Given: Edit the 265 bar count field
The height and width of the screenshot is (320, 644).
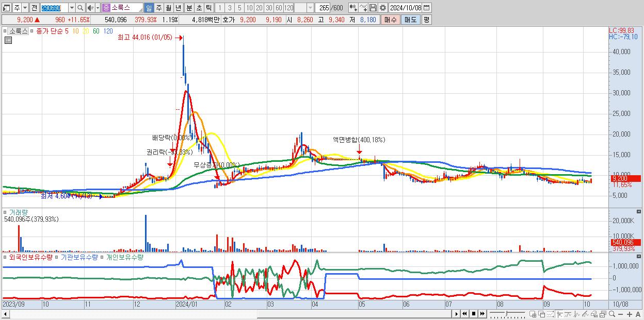Looking at the screenshot, I should click(x=323, y=8).
